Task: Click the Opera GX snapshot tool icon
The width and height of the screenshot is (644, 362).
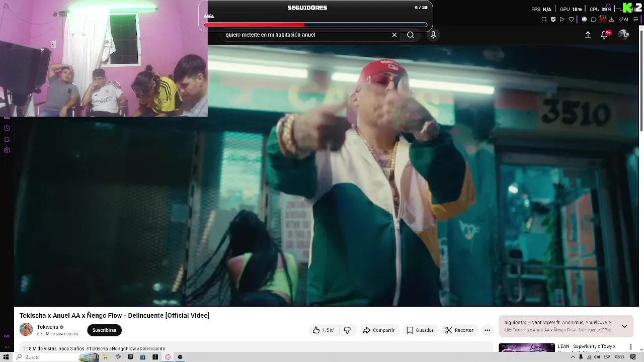Action: (x=544, y=20)
